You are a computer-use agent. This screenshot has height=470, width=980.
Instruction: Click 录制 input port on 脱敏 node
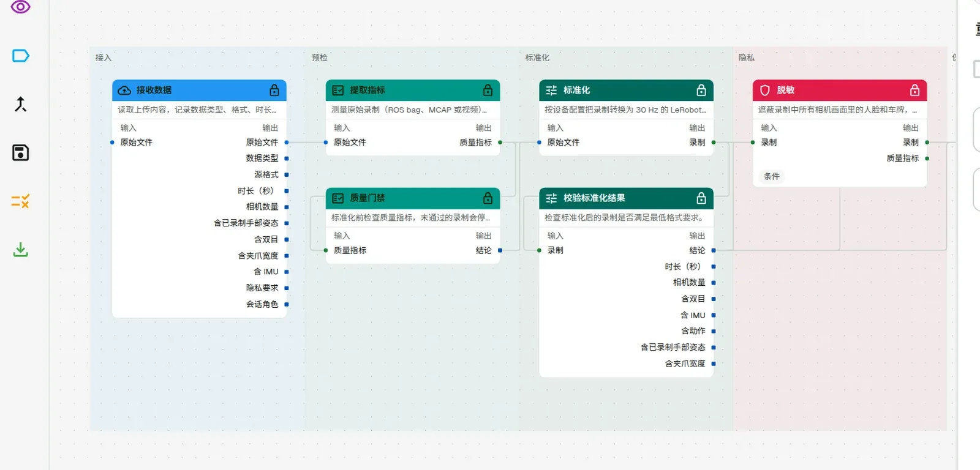coord(753,143)
